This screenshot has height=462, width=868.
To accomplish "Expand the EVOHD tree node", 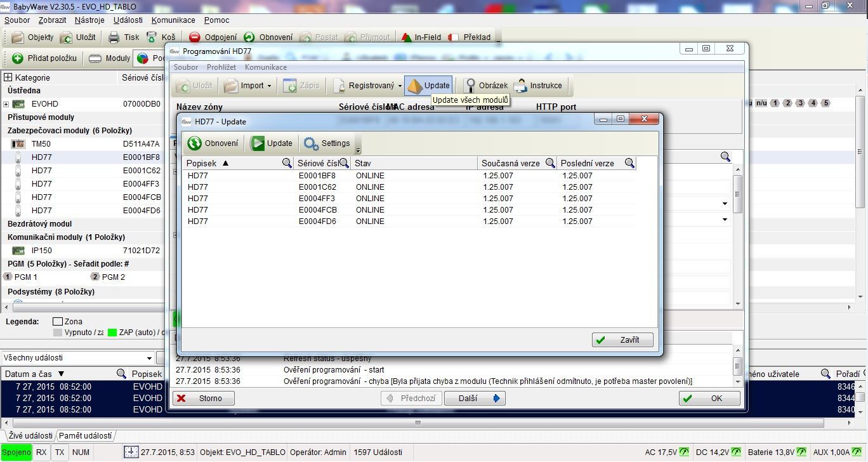I will pyautogui.click(x=6, y=104).
